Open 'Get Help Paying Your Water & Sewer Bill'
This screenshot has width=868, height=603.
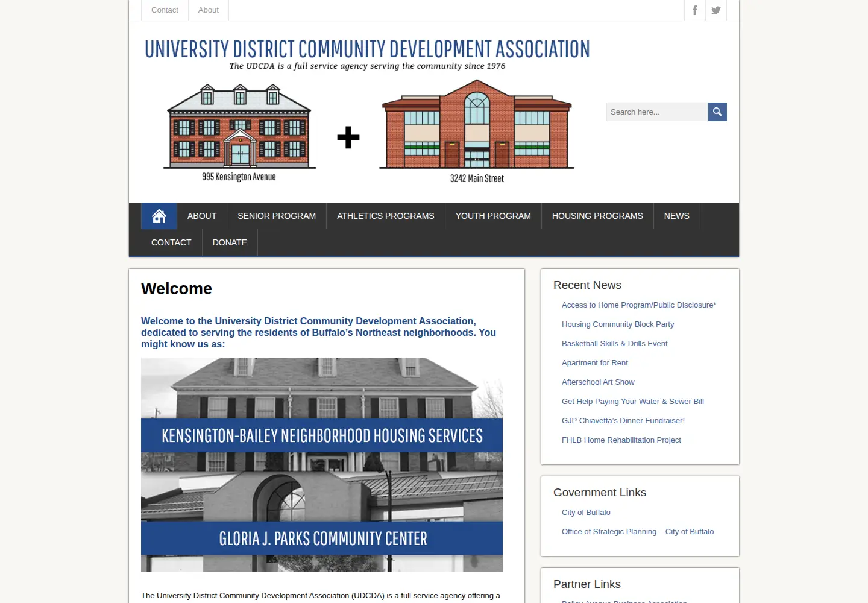[633, 402]
